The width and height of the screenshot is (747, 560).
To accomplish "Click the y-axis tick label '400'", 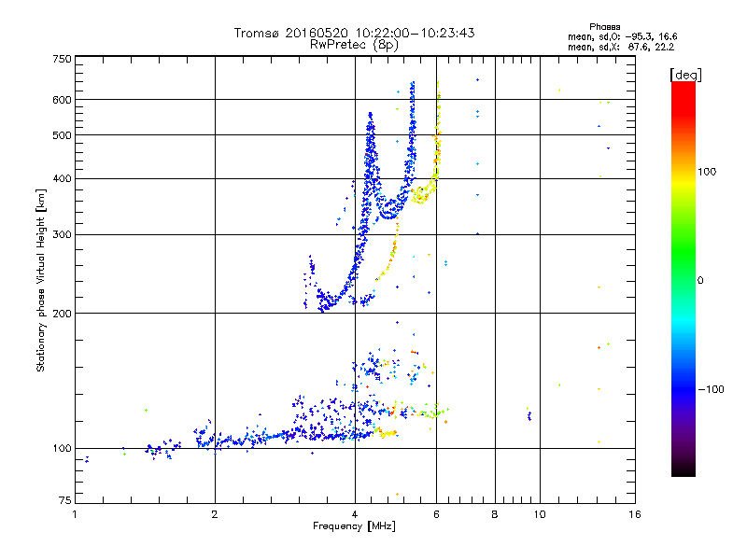I will [62, 178].
